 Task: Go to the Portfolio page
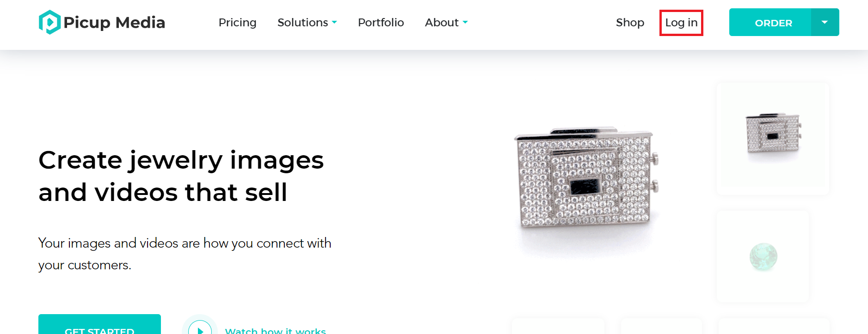pyautogui.click(x=381, y=22)
